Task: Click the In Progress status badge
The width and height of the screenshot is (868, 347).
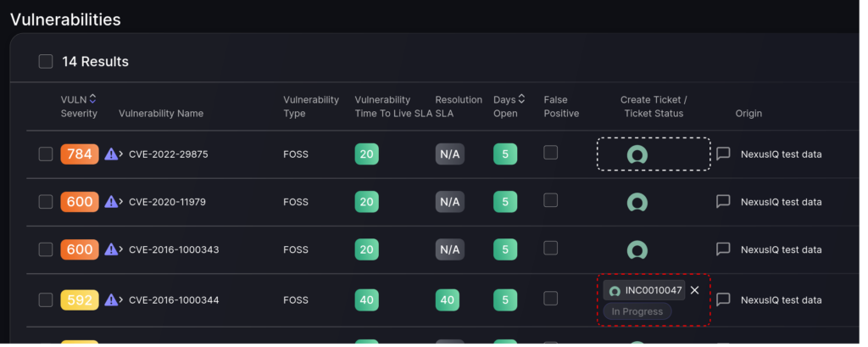Action: [x=637, y=311]
